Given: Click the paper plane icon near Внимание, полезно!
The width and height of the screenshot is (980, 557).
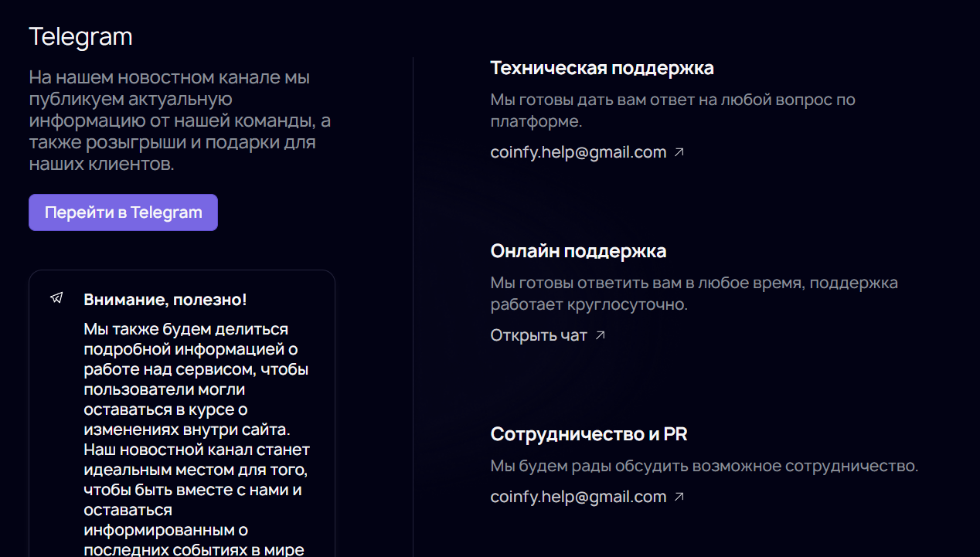Looking at the screenshot, I should tap(56, 298).
